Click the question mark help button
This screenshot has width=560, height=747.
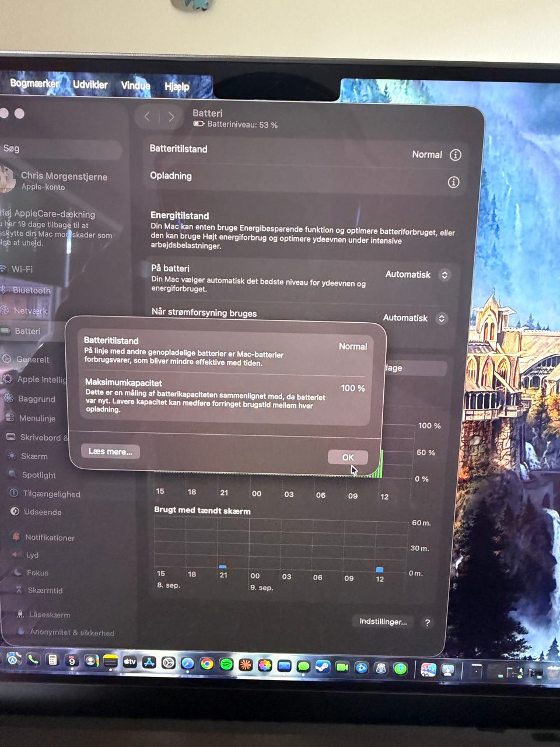tap(428, 623)
